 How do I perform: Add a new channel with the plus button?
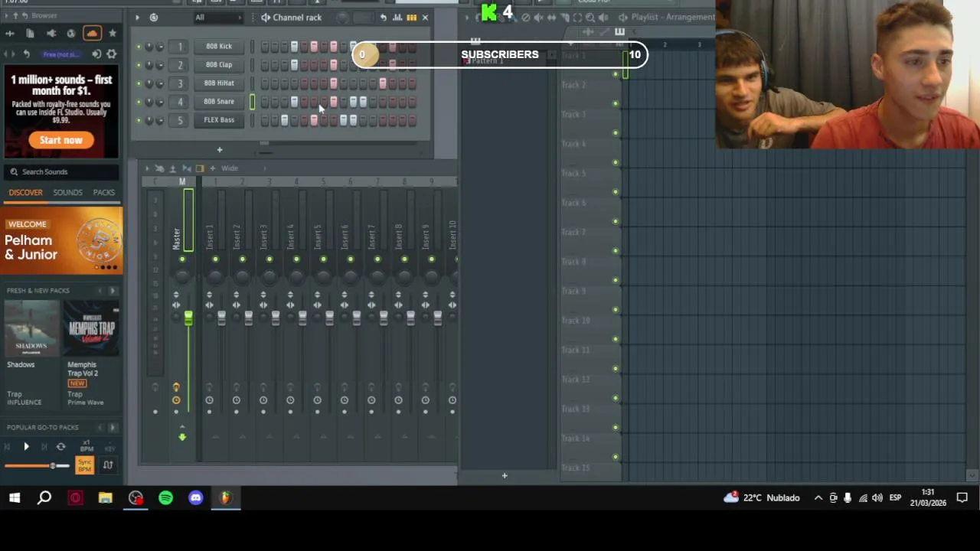[x=219, y=150]
